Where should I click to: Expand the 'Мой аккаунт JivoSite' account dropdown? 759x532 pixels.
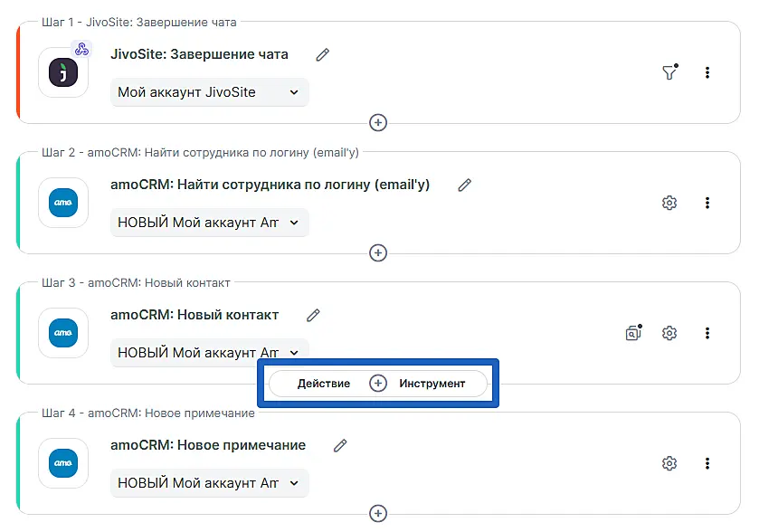click(x=210, y=92)
